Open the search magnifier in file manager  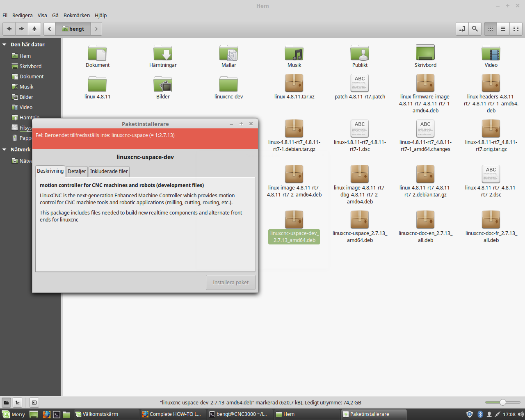475,29
